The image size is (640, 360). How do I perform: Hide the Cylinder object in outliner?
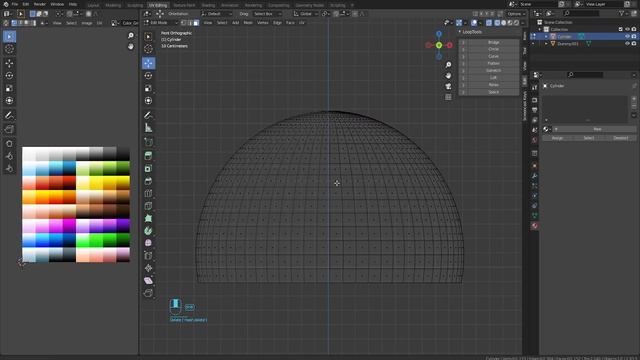(x=627, y=36)
